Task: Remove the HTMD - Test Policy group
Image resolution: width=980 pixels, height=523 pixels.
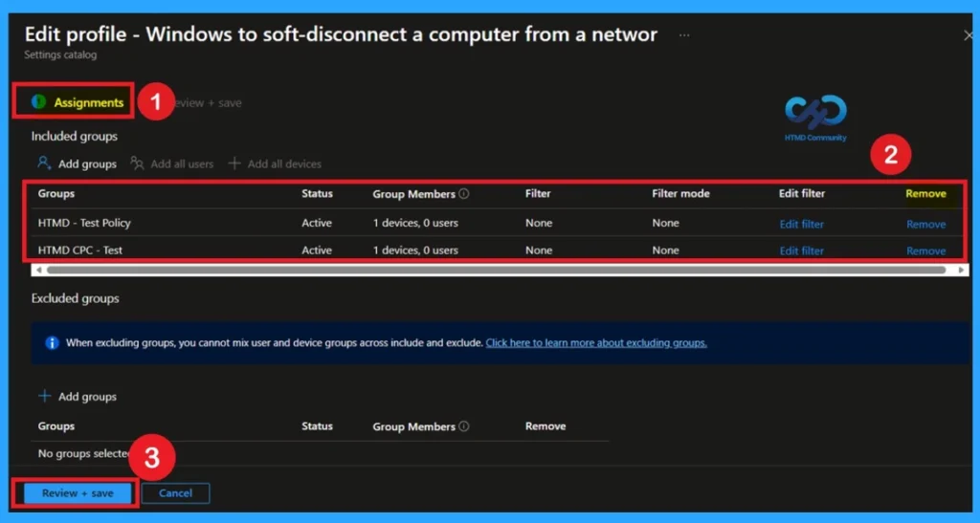Action: (925, 224)
